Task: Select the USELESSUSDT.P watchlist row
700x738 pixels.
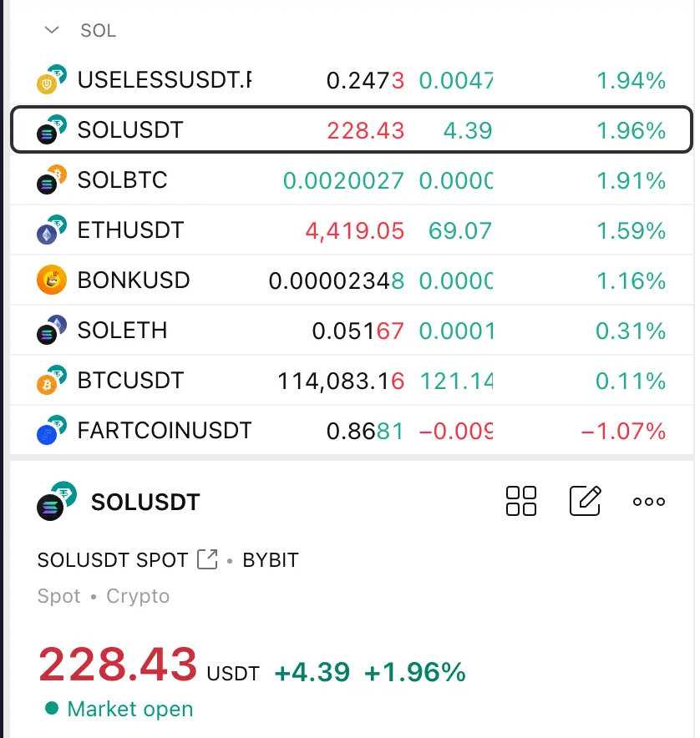Action: click(352, 80)
